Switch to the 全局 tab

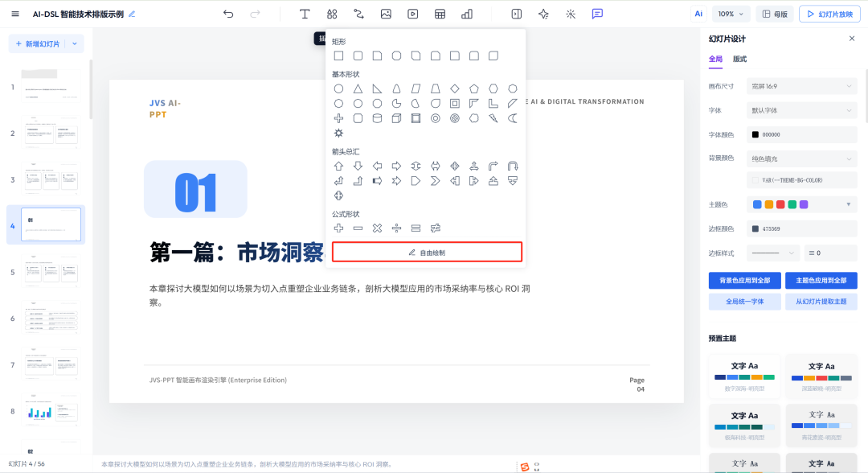(x=715, y=59)
